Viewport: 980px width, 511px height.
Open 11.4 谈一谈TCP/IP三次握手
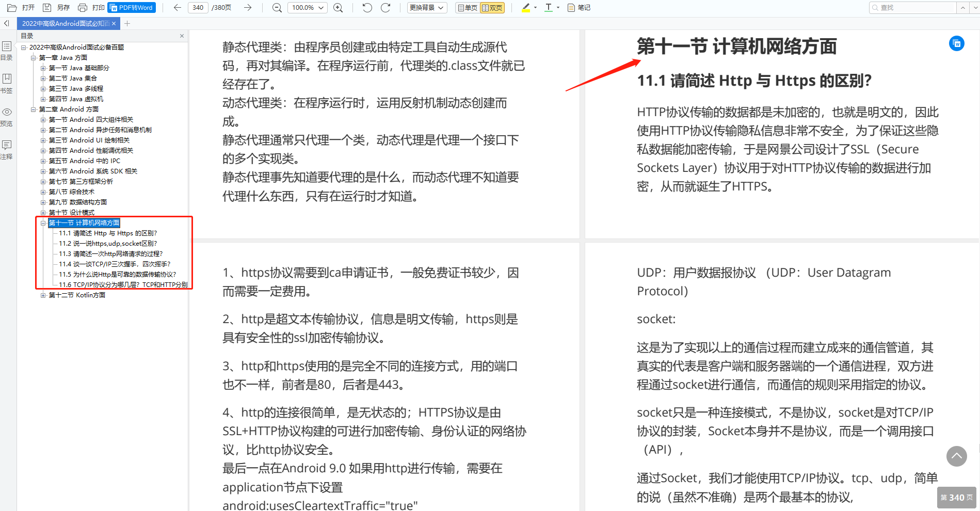115,264
